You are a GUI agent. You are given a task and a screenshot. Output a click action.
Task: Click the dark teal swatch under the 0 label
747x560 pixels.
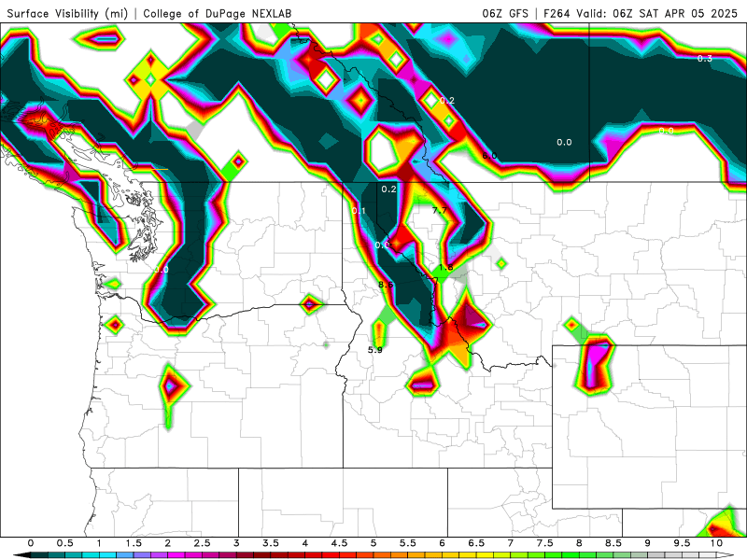click(39, 555)
